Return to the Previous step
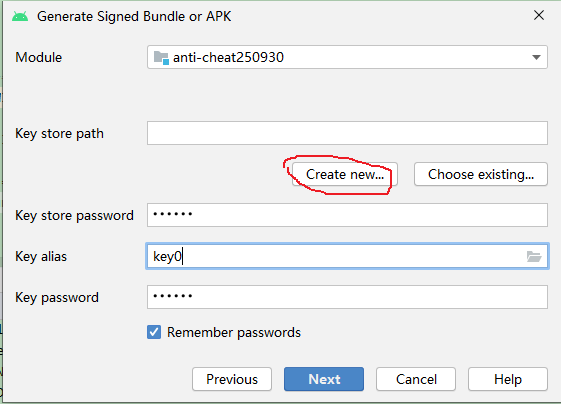The width and height of the screenshot is (561, 404). pyautogui.click(x=232, y=379)
